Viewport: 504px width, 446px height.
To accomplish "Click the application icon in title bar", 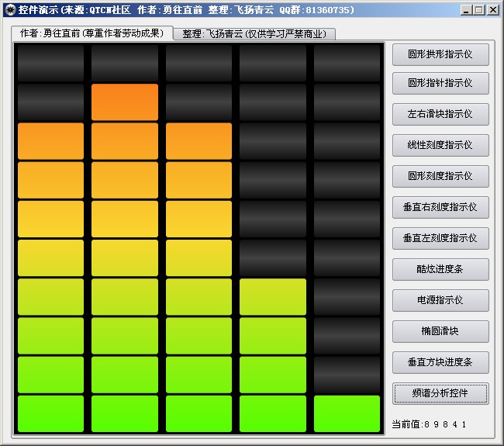I will tap(10, 10).
